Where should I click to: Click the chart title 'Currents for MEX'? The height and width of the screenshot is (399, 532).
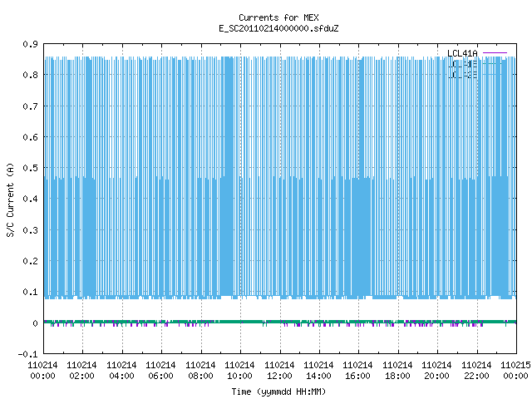click(x=278, y=17)
